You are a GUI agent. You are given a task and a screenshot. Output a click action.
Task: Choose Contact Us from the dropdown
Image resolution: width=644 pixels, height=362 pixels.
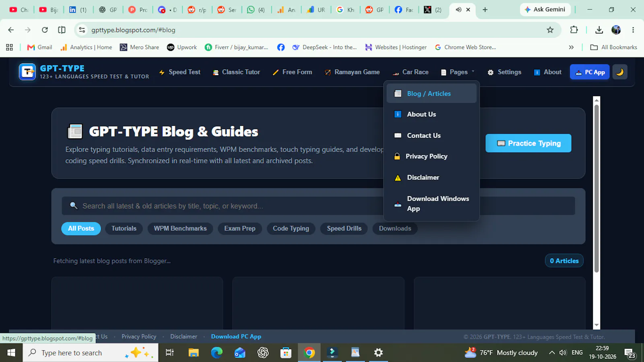pos(431,136)
